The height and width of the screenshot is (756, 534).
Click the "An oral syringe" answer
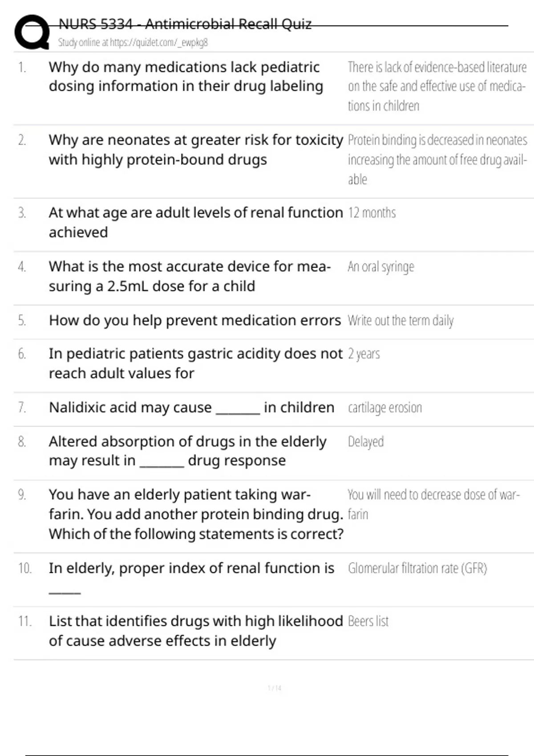(380, 267)
